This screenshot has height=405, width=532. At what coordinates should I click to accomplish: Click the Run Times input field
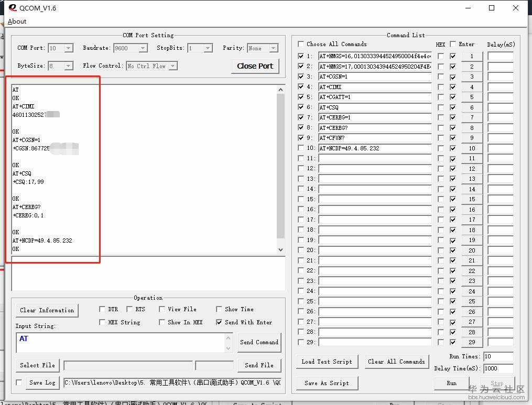point(498,356)
